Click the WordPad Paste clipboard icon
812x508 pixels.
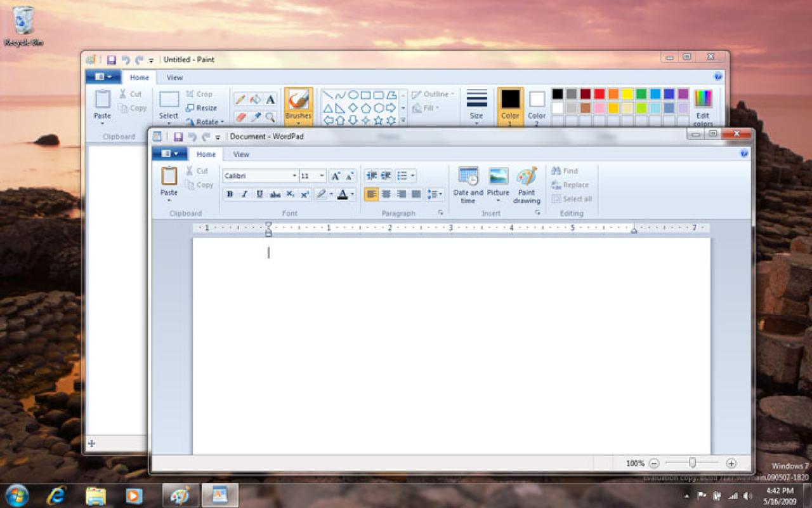click(169, 176)
